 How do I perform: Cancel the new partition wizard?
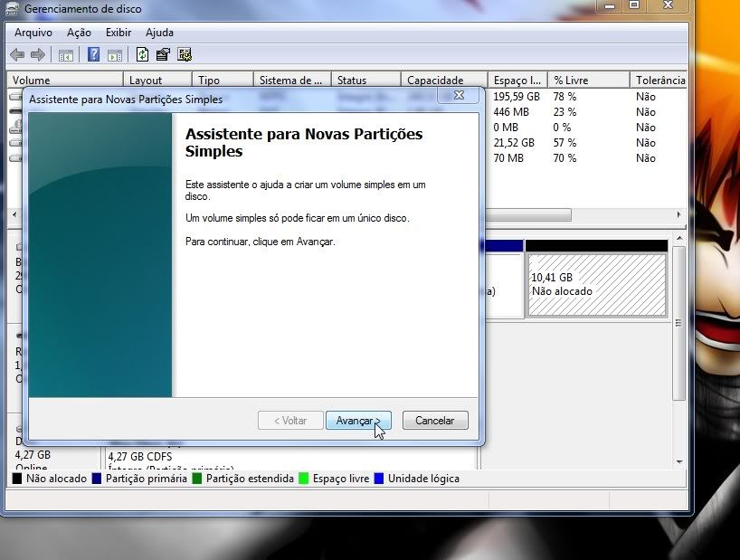pos(434,421)
